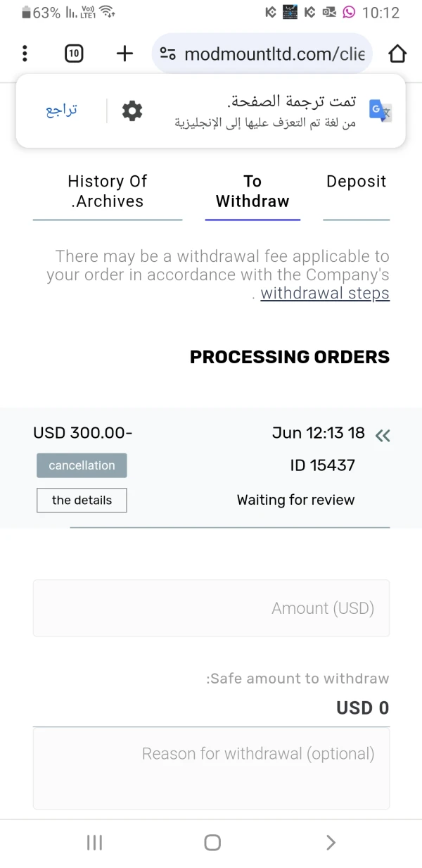Tap the modmountltd.com address bar

coord(274,54)
